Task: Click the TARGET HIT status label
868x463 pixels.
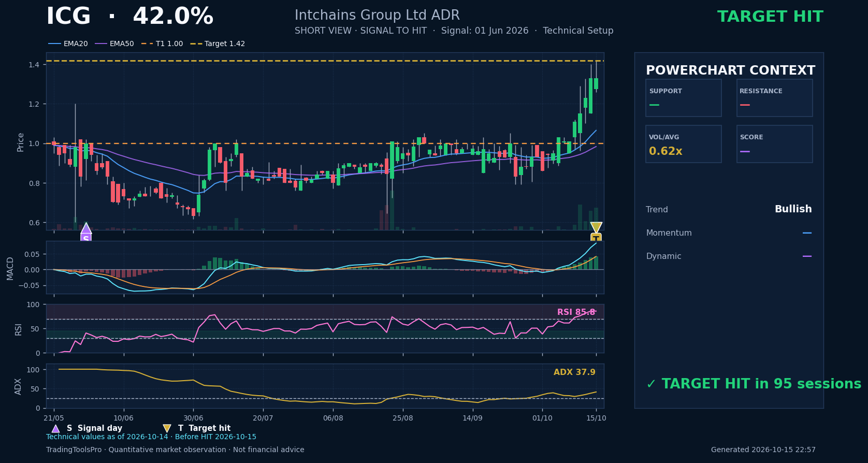Action: coord(770,17)
